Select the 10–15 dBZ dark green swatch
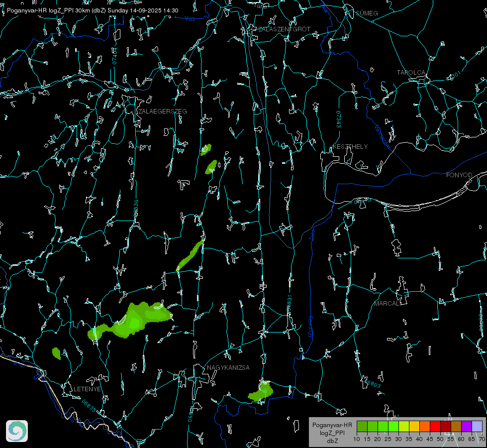This screenshot has width=487, height=448. pos(362,426)
